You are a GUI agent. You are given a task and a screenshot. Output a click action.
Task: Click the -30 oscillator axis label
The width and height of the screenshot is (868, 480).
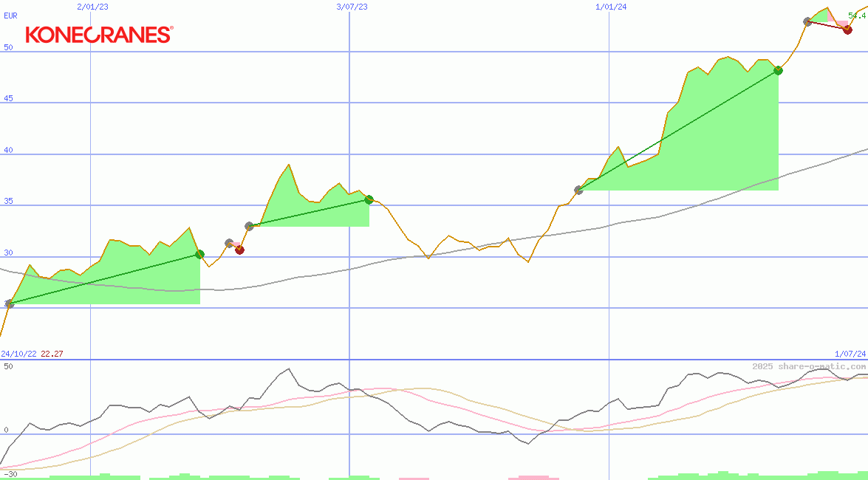point(10,473)
